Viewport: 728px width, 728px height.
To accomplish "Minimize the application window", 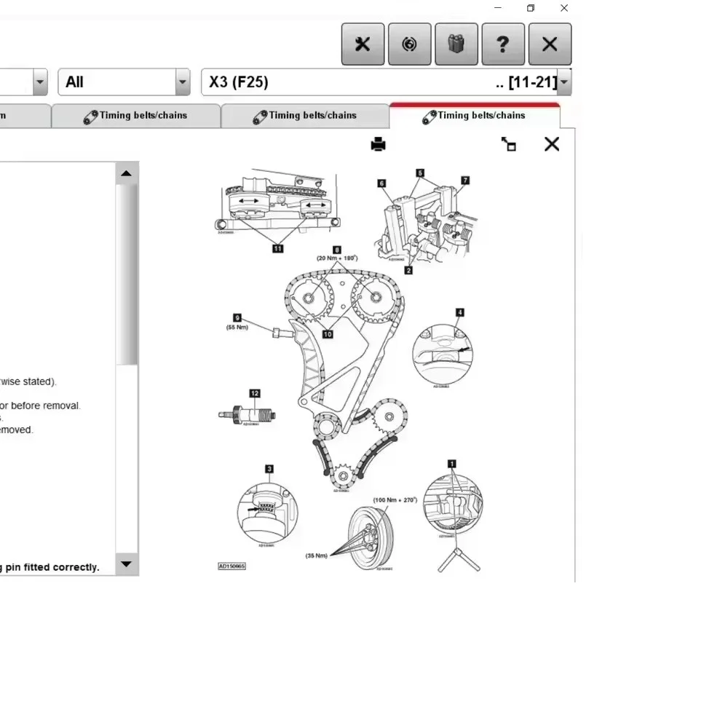I will pyautogui.click(x=498, y=8).
